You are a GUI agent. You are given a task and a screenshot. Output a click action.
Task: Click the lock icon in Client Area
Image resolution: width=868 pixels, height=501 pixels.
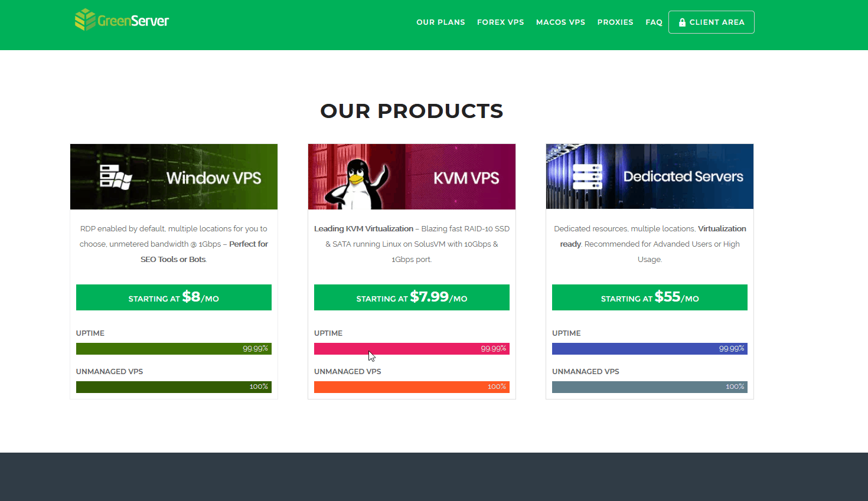(682, 22)
